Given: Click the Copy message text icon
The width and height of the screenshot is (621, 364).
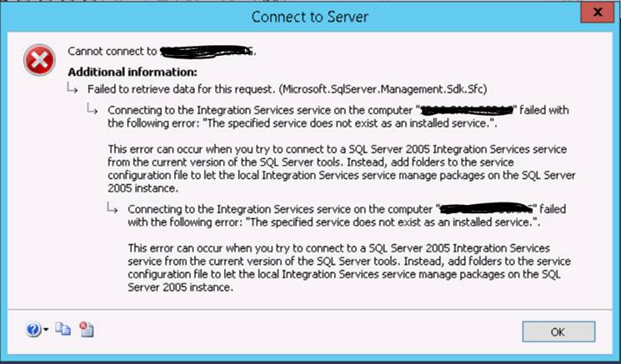Looking at the screenshot, I should pos(63,330).
